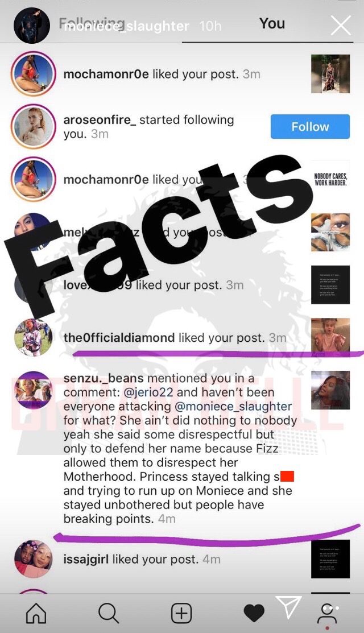
Task: Open senzu._beans username link
Action: pyautogui.click(x=104, y=379)
